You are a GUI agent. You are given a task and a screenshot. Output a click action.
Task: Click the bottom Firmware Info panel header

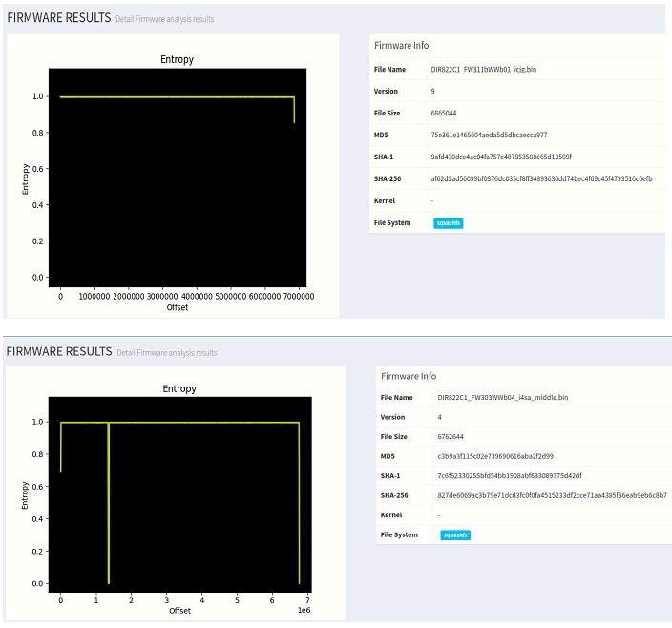click(x=408, y=376)
